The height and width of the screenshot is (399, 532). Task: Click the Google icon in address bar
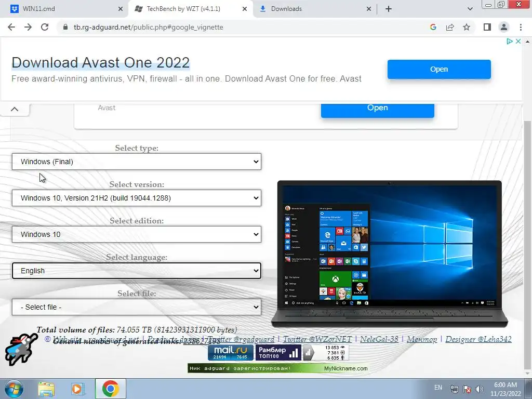[x=433, y=27]
